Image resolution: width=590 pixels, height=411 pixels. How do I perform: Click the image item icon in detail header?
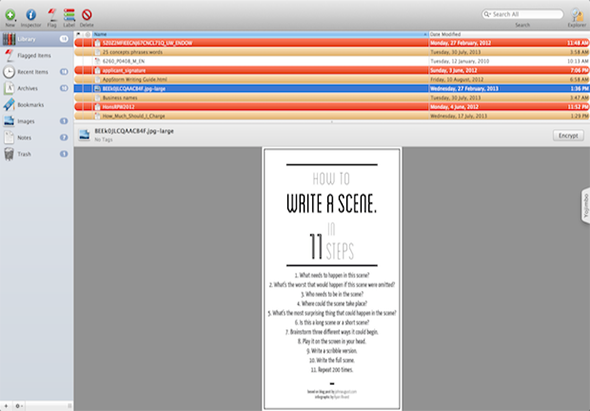click(84, 135)
